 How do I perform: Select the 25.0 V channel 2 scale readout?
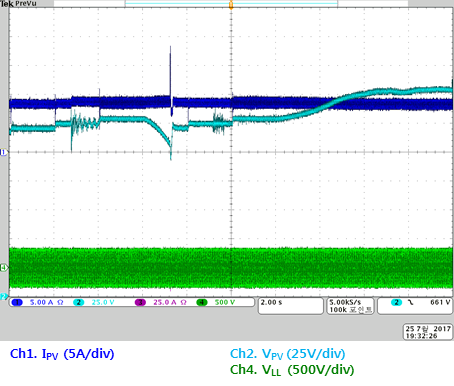103,302
